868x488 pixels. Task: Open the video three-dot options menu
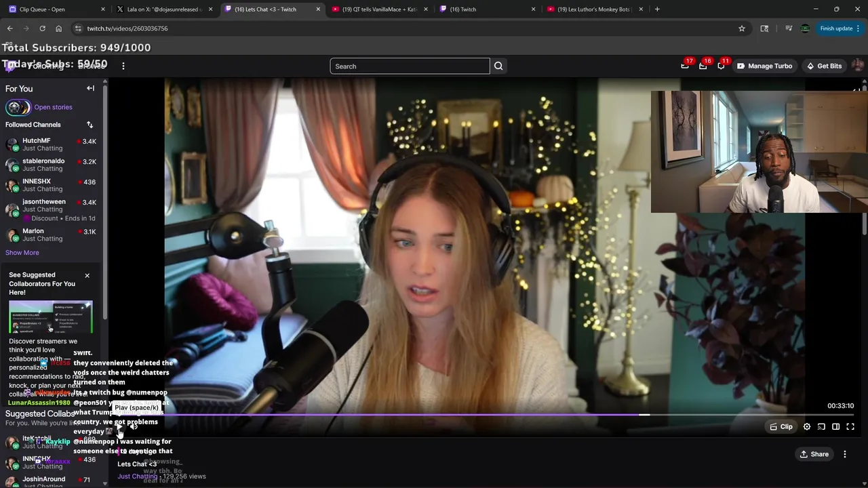click(x=845, y=454)
